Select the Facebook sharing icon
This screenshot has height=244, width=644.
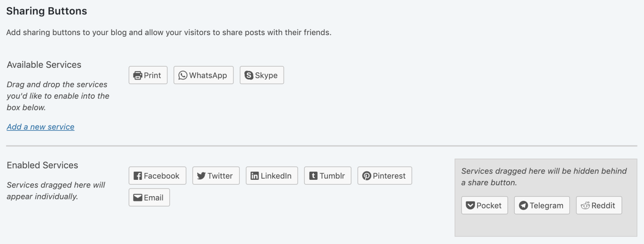coord(138,175)
